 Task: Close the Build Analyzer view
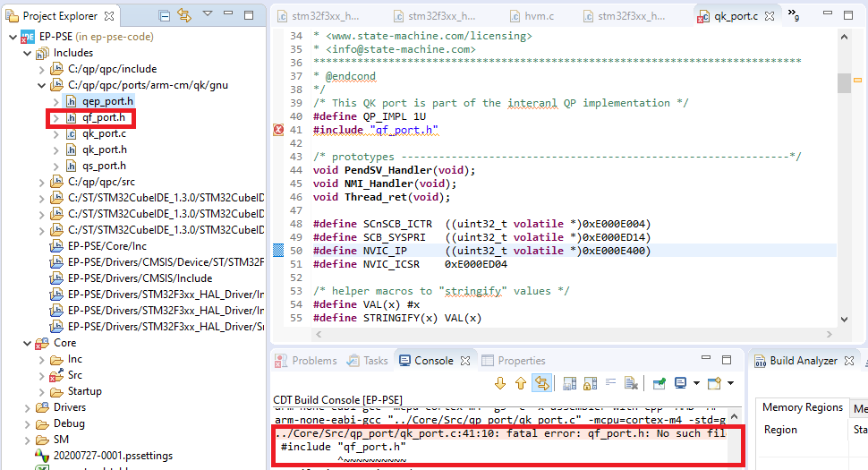pyautogui.click(x=849, y=361)
